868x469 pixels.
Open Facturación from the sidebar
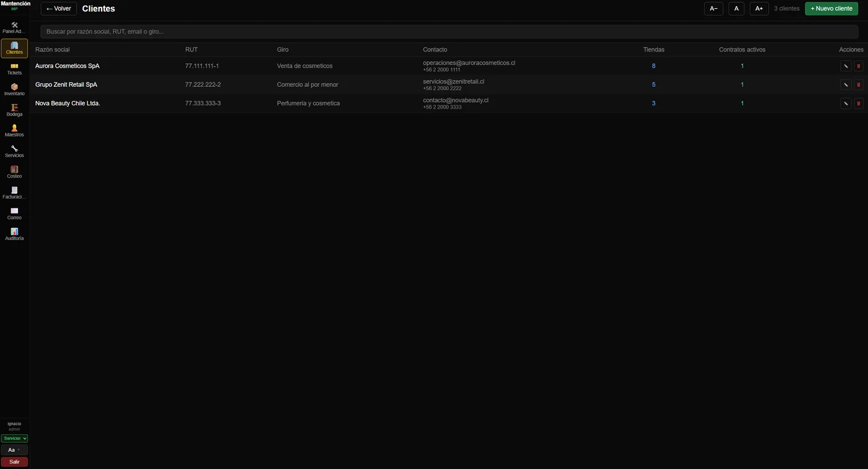(x=14, y=193)
